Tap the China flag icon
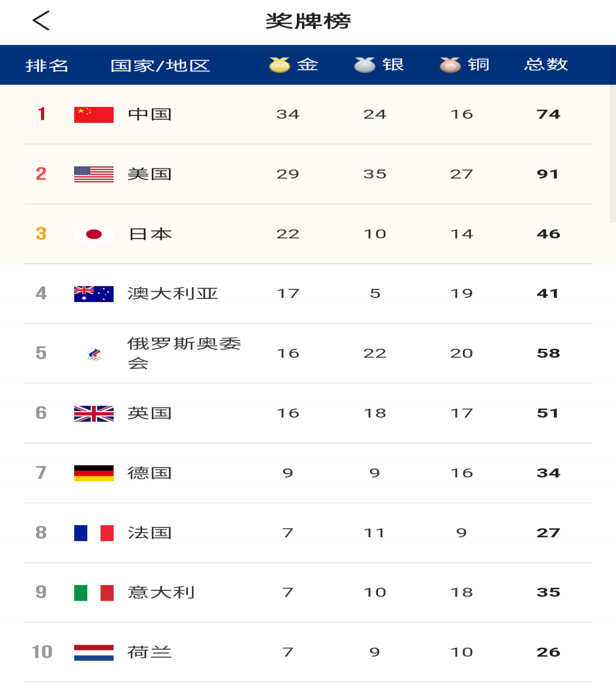Screen dimensions: 616x685 click(94, 115)
